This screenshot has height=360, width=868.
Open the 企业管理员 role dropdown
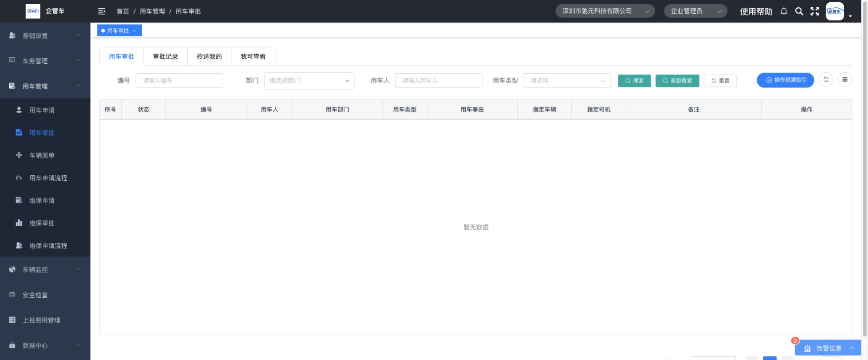pos(695,11)
